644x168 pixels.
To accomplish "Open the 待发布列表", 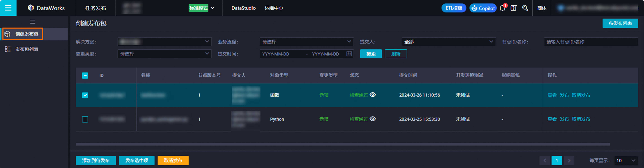I will pos(620,23).
